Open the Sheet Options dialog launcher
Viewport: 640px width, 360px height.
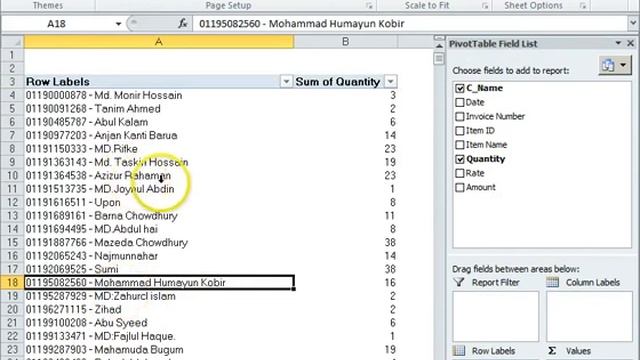583,6
